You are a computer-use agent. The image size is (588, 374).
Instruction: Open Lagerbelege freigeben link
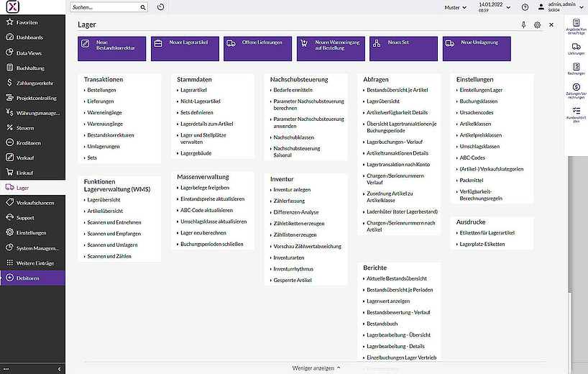pyautogui.click(x=205, y=188)
